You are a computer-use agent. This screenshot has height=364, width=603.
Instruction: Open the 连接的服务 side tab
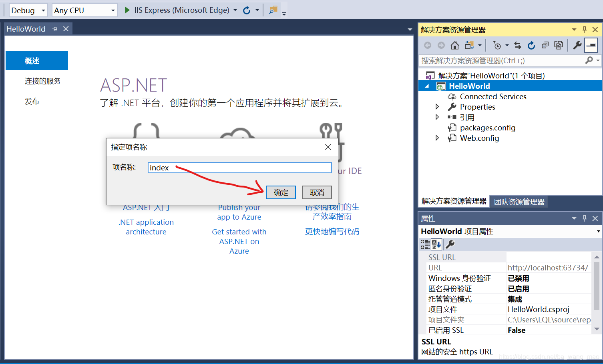click(42, 81)
